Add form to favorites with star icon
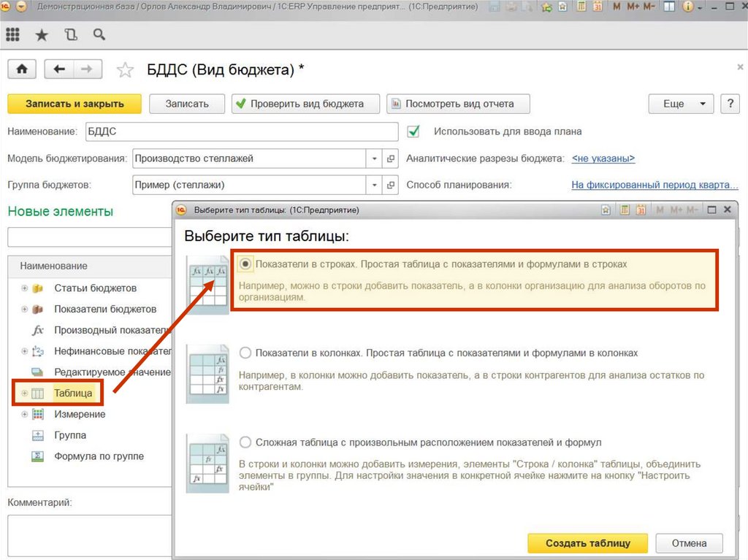This screenshot has width=748, height=560. [x=126, y=70]
